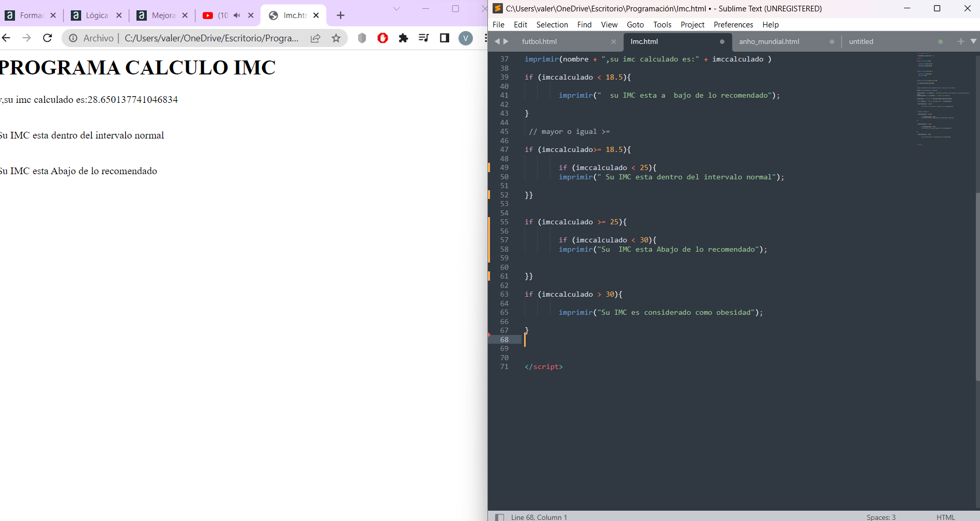Viewport: 980px width, 521px height.
Task: Close the Imc.html browser tab
Action: 316,16
